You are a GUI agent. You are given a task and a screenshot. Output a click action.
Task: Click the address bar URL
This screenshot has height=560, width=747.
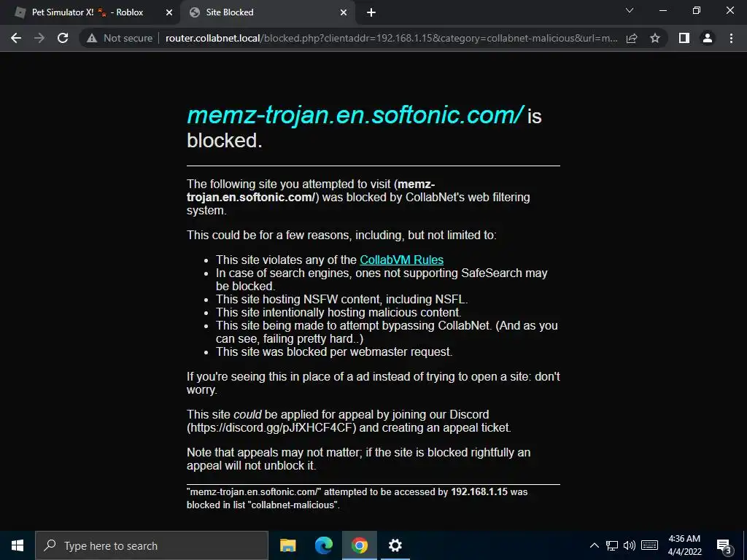click(x=392, y=38)
